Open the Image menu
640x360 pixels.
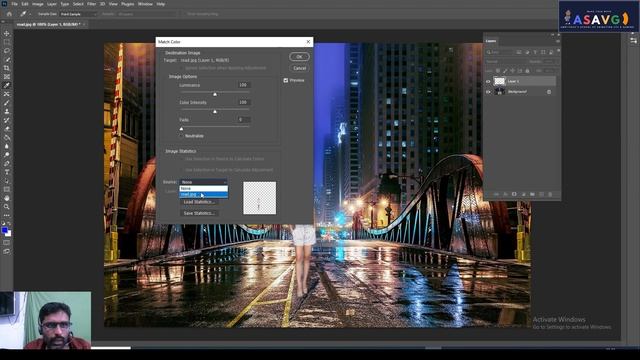[x=38, y=4]
